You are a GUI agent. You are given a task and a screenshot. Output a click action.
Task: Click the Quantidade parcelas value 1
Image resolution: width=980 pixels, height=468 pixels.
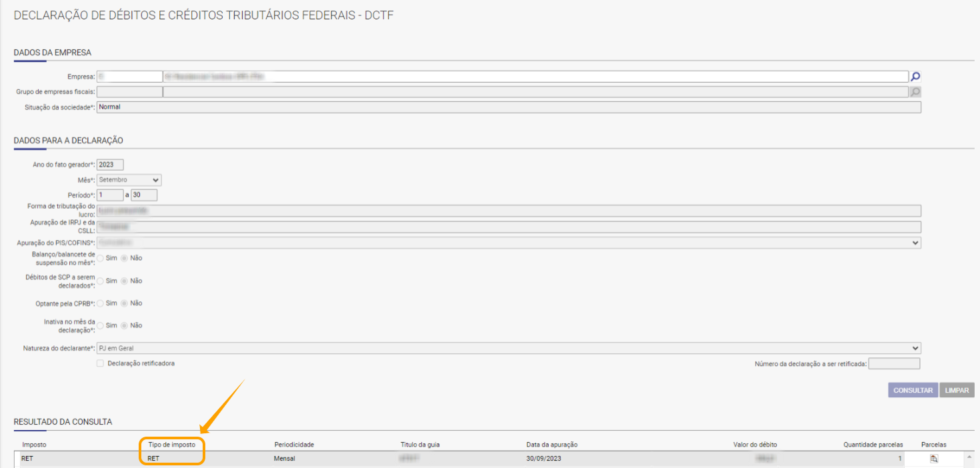pyautogui.click(x=899, y=459)
